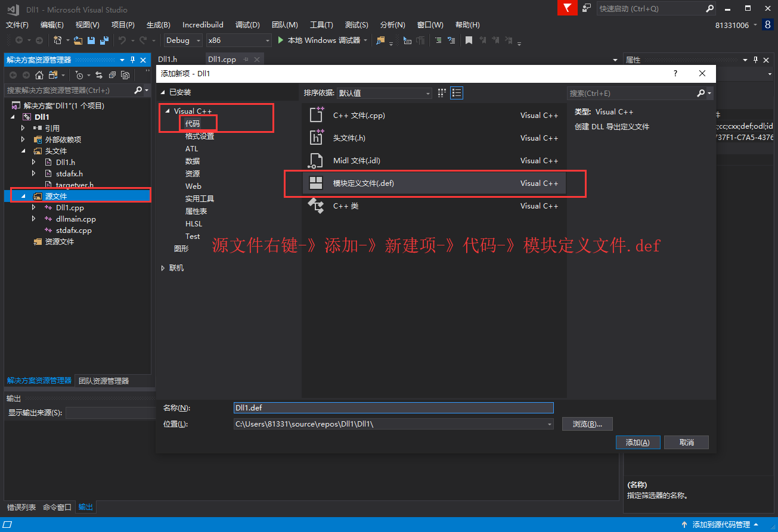Click the comment selected lines toolbar icon
This screenshot has width=778, height=532.
click(438, 41)
